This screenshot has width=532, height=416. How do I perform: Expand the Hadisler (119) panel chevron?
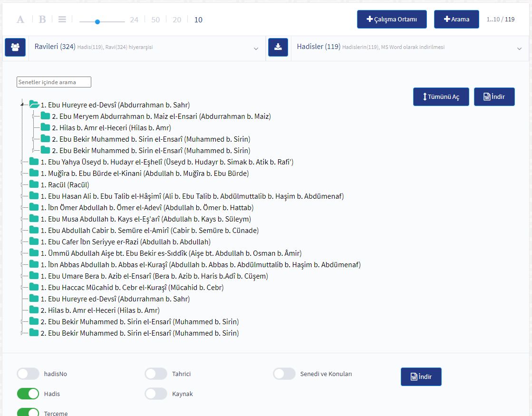[x=519, y=48]
